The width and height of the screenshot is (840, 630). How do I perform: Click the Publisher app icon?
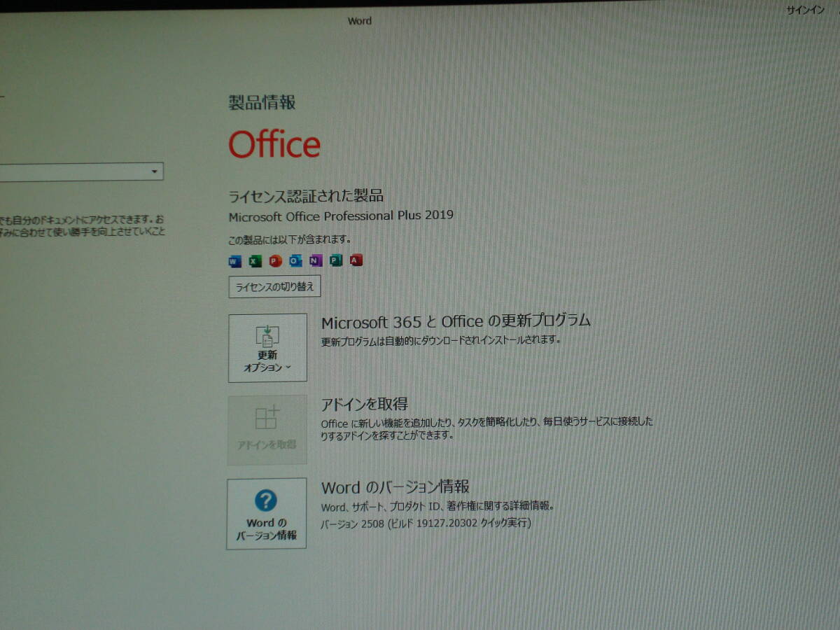pyautogui.click(x=336, y=261)
